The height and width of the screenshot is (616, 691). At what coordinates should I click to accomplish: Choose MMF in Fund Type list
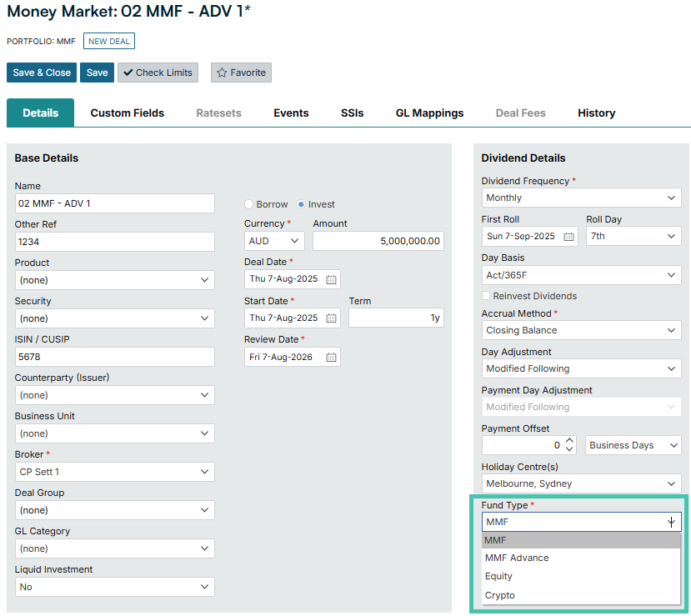click(581, 541)
